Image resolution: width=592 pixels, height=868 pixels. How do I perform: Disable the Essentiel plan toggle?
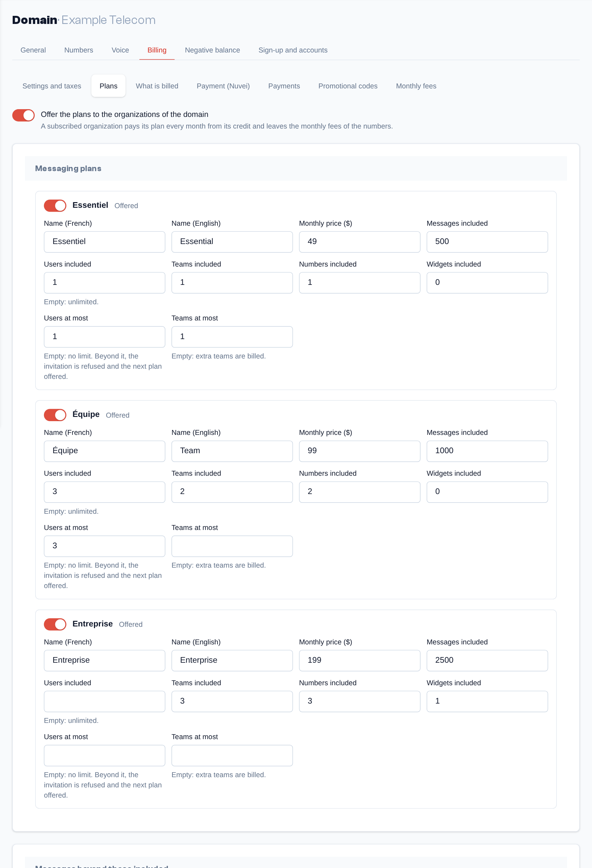tap(55, 205)
